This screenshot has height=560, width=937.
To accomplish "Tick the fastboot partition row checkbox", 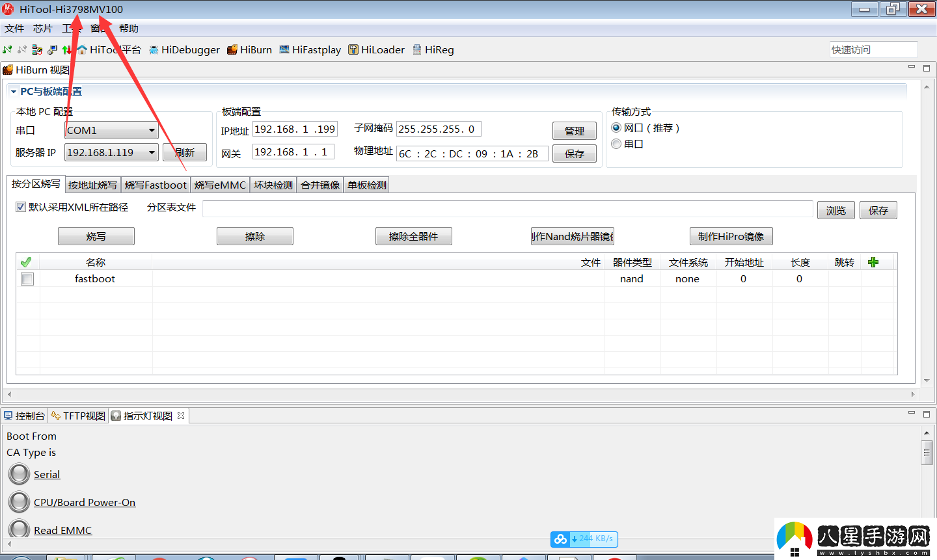I will [26, 278].
